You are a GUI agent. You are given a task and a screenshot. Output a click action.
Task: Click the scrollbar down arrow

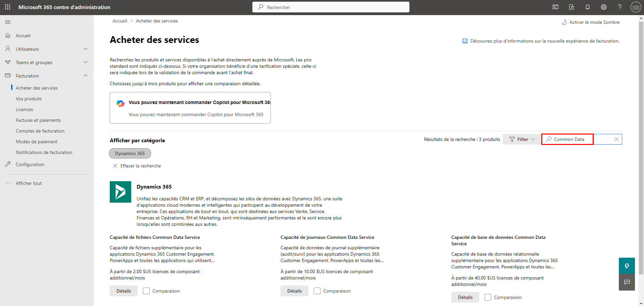tap(641, 303)
